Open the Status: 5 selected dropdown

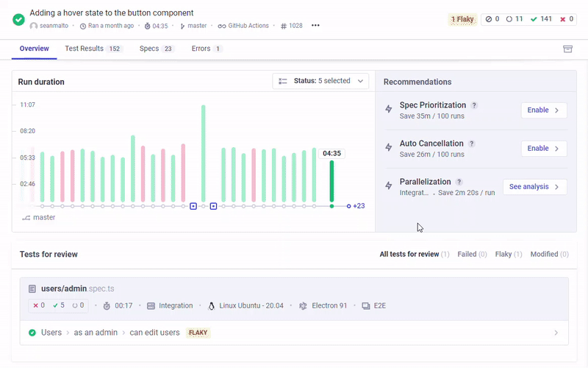321,81
